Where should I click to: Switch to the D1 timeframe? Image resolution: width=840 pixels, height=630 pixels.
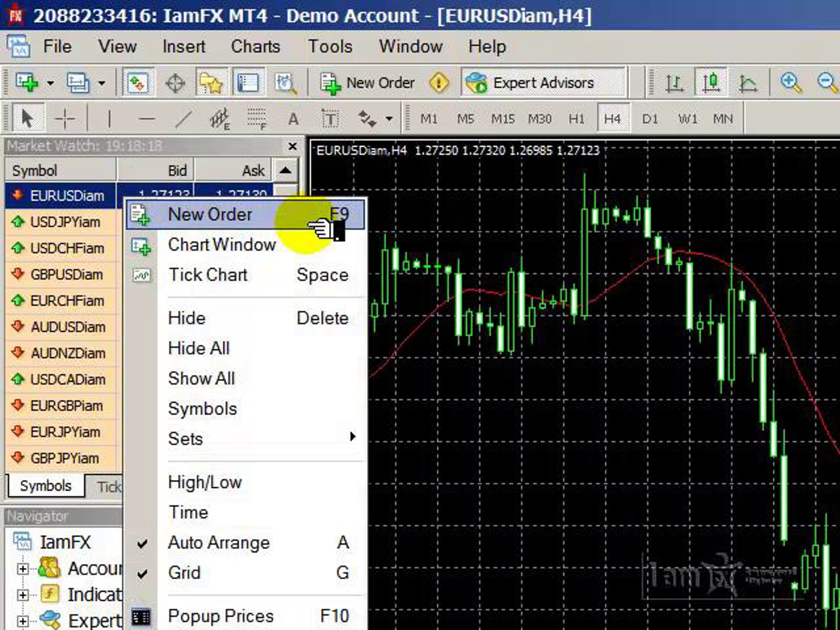[649, 119]
